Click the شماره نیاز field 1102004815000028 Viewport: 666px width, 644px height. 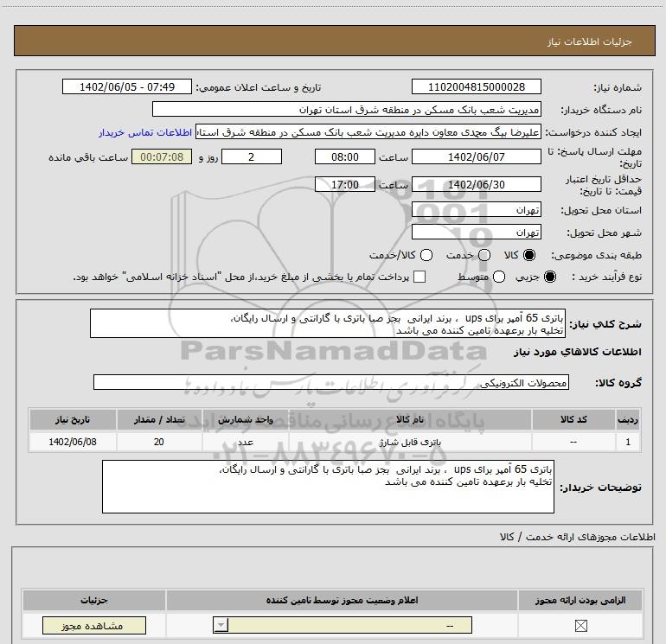(x=476, y=86)
